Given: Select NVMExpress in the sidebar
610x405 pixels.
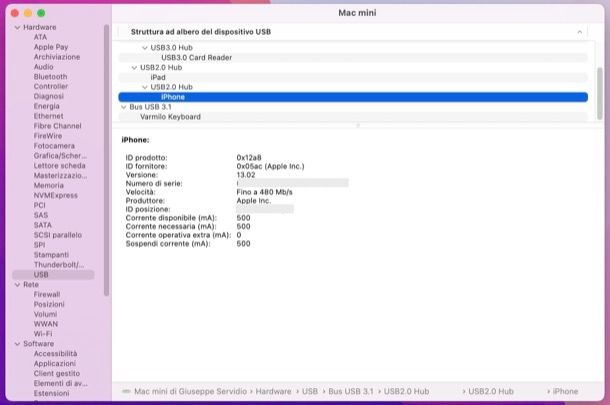Looking at the screenshot, I should pos(56,195).
